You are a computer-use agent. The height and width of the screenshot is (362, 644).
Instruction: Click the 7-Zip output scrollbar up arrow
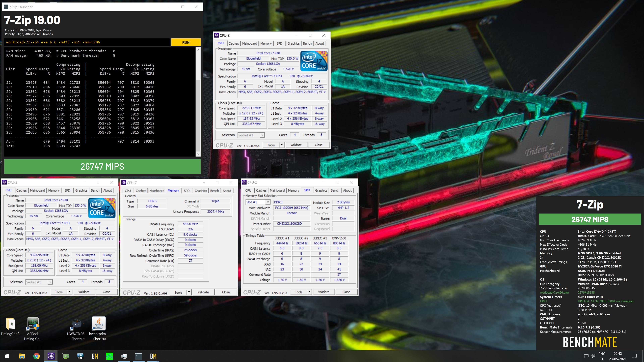pos(198,50)
